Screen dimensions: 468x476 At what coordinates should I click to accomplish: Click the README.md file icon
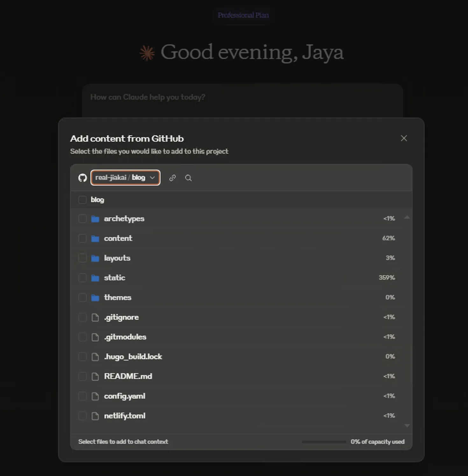pyautogui.click(x=95, y=377)
